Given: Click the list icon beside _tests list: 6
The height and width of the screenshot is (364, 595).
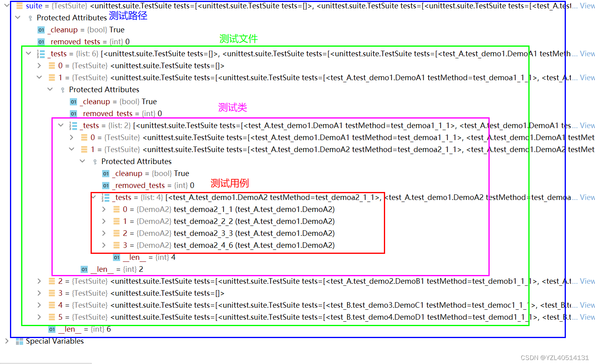Looking at the screenshot, I should [41, 54].
